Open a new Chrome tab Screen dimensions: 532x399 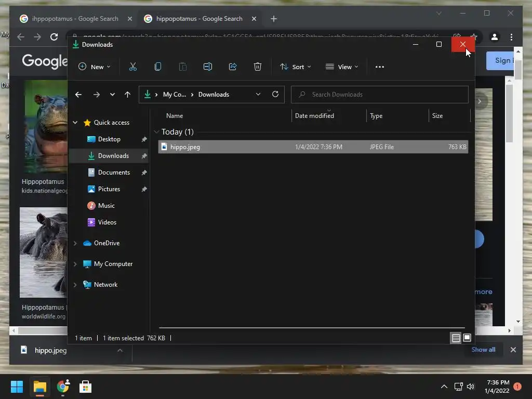pos(274,19)
